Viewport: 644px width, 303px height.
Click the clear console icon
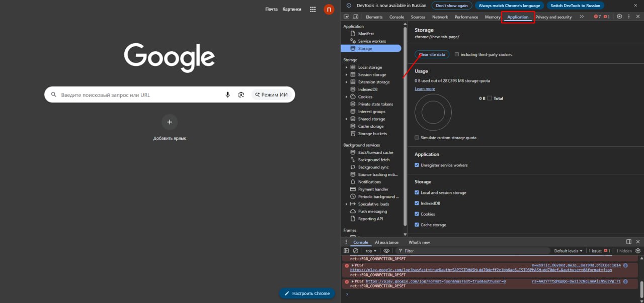356,251
